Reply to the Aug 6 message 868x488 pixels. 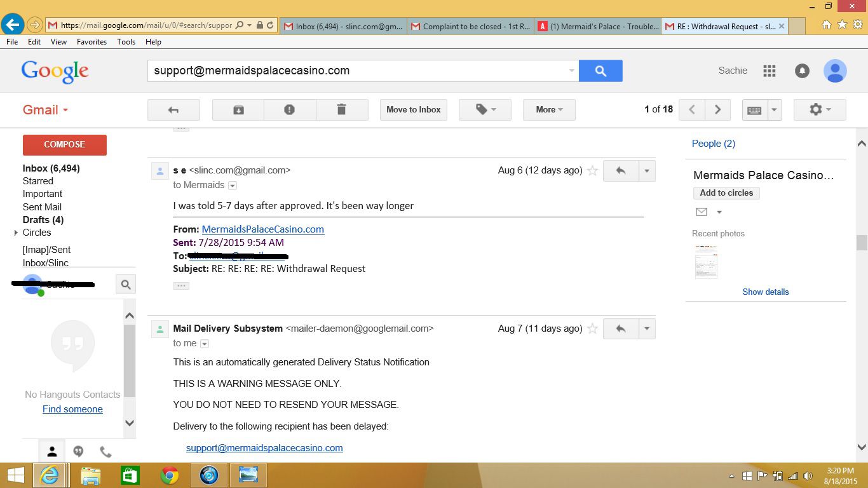tap(621, 170)
